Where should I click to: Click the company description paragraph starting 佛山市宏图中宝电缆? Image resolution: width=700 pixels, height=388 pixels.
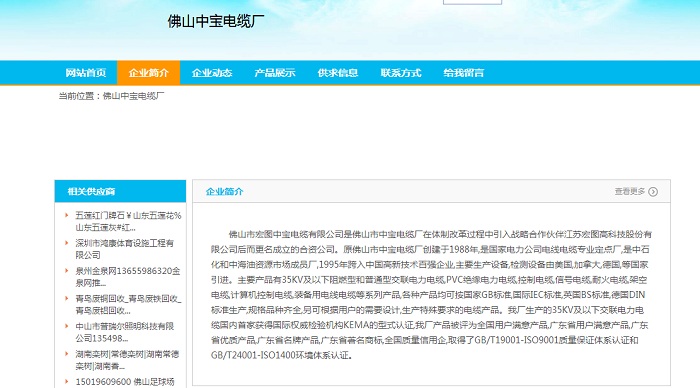(431, 295)
